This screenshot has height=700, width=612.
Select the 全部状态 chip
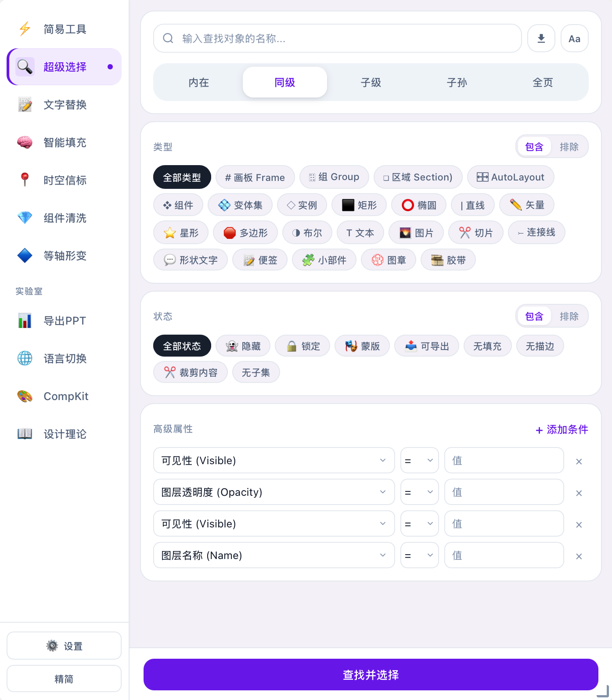click(182, 346)
